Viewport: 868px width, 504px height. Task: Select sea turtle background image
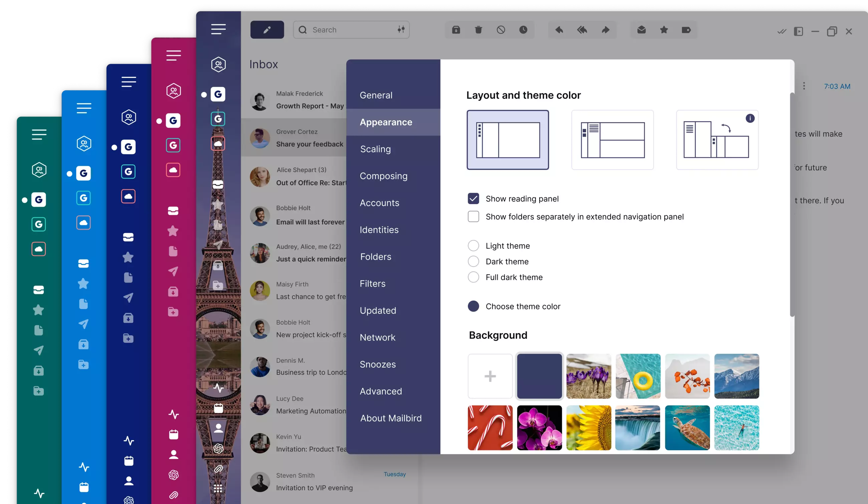[687, 428]
